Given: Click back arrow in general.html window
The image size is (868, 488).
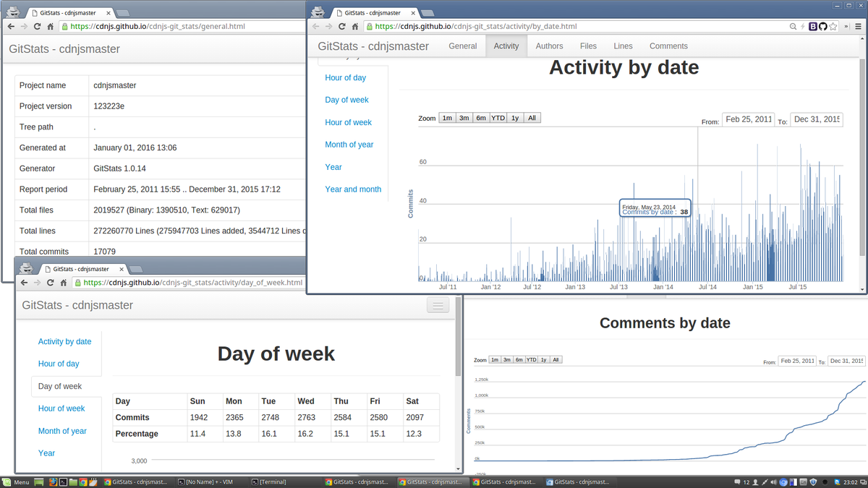Looking at the screenshot, I should (x=12, y=26).
